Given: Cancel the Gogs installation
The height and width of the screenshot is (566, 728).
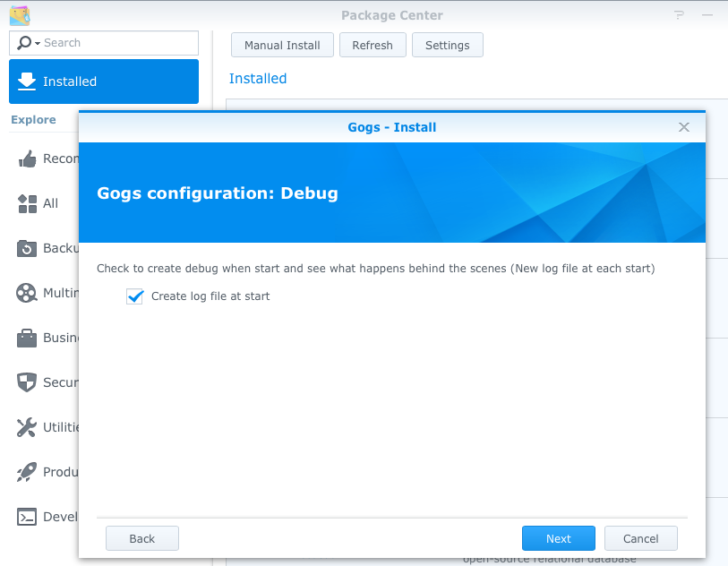Looking at the screenshot, I should coord(641,538).
